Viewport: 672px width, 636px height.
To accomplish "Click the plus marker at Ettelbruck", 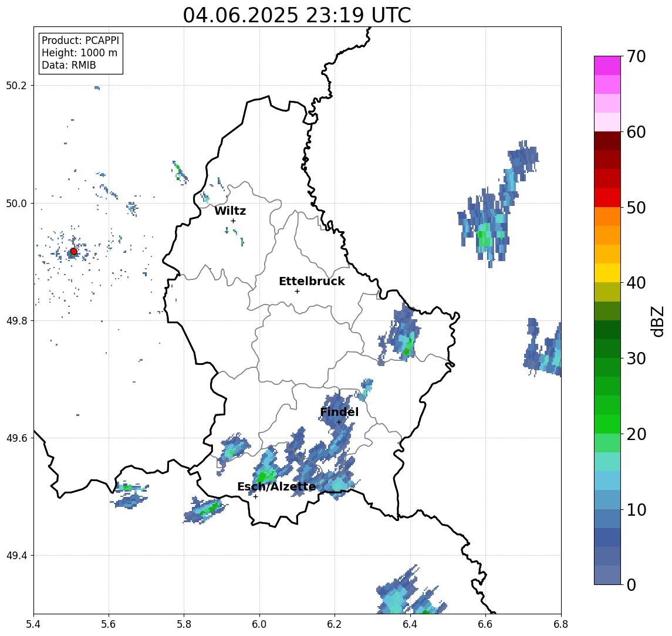I will click(297, 292).
